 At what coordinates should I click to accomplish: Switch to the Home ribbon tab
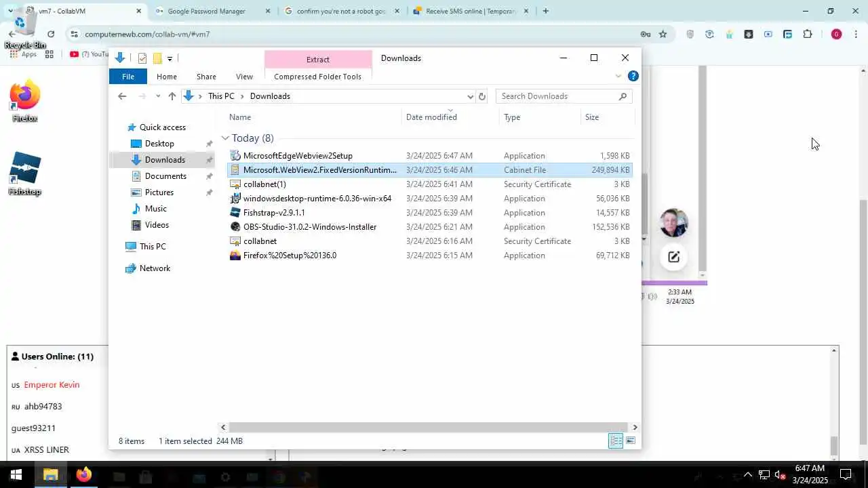[166, 77]
